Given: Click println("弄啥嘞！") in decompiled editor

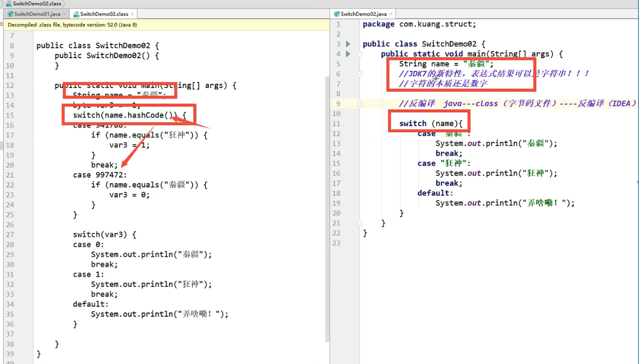Looking at the screenshot, I should (160, 314).
